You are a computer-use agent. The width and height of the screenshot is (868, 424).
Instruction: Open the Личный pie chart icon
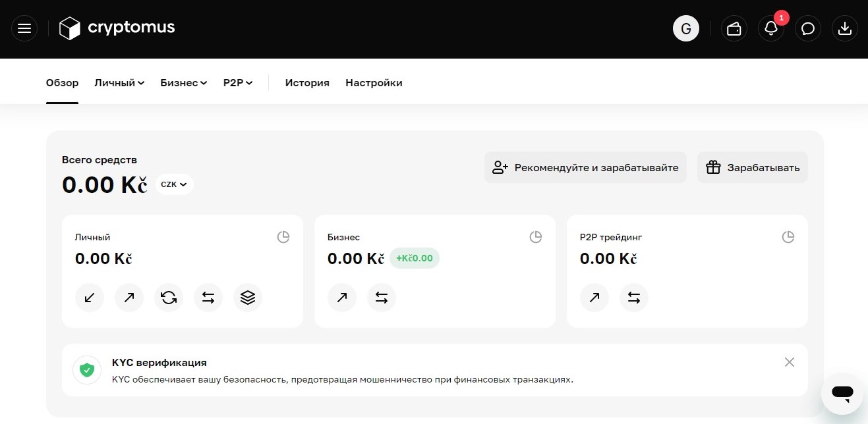(283, 237)
